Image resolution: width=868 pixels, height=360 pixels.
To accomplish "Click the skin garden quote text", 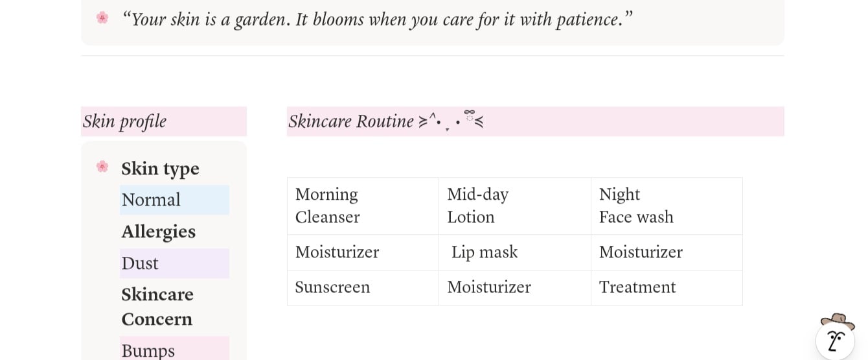I will (x=377, y=19).
